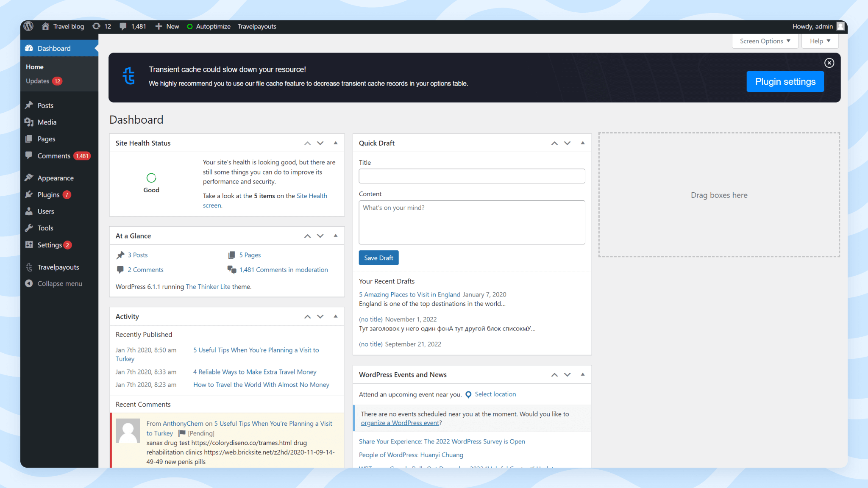Collapse the Site Health Status panel

pos(336,143)
